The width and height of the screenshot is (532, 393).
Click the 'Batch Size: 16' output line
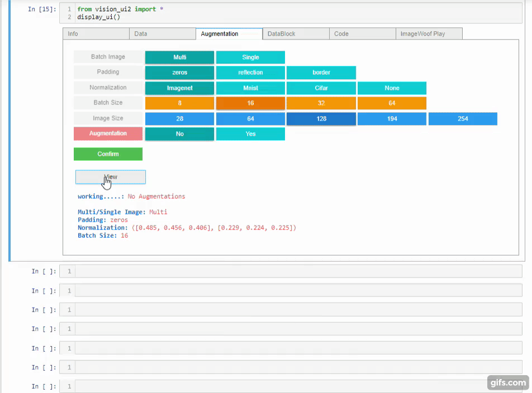[x=103, y=236]
